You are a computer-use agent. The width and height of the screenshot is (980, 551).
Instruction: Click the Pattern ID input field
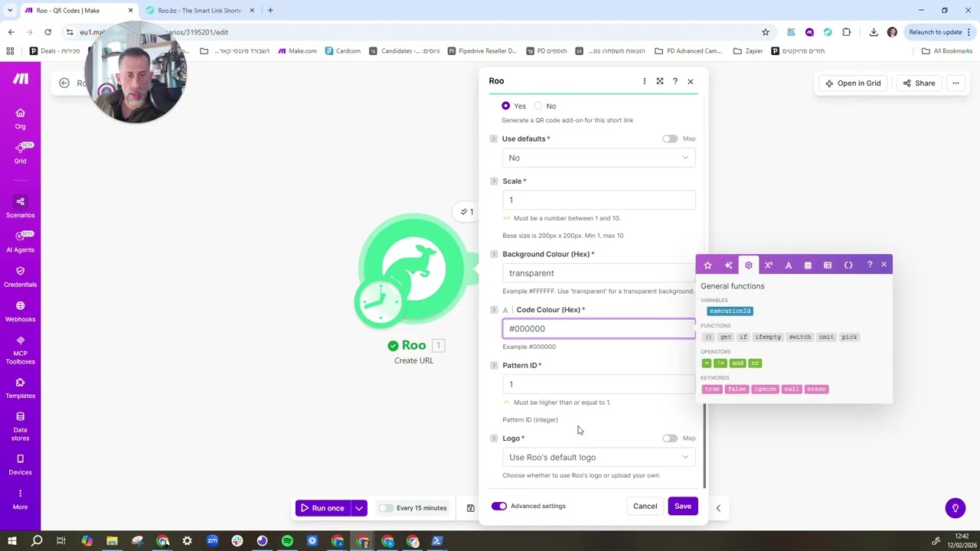click(599, 384)
